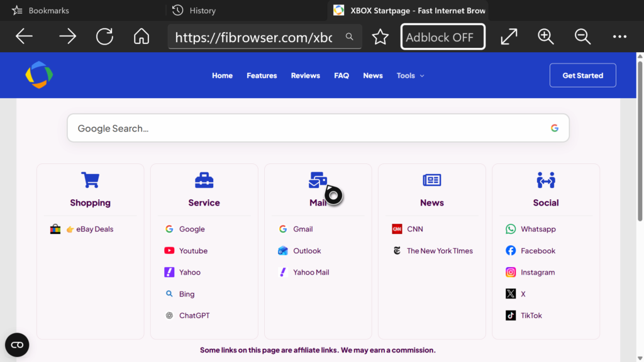Select the XBOX Startpage browser tab
The image size is (644, 362).
409,10
